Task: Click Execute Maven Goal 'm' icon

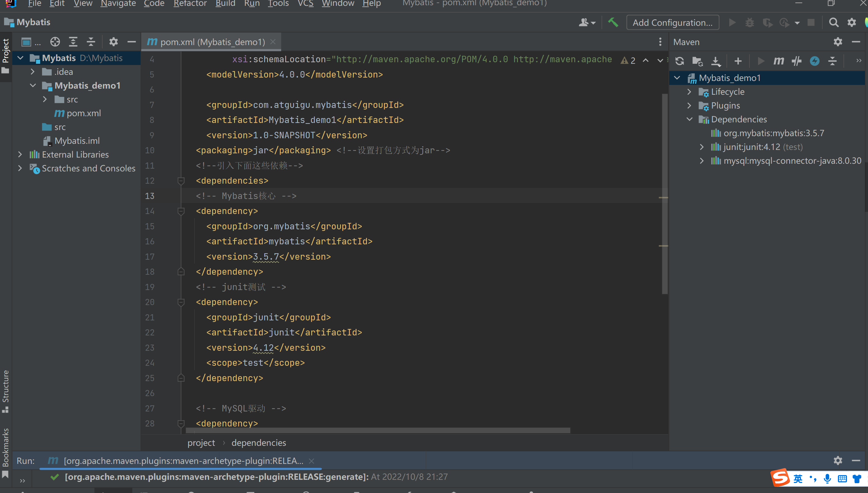Action: click(x=778, y=61)
